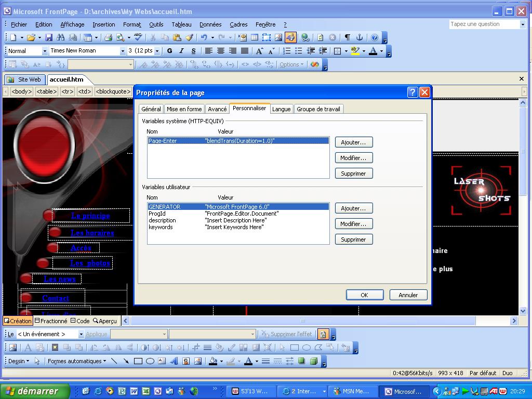Select the Rectangle drawing tool
Image resolution: width=532 pixels, height=399 pixels.
pos(138,361)
